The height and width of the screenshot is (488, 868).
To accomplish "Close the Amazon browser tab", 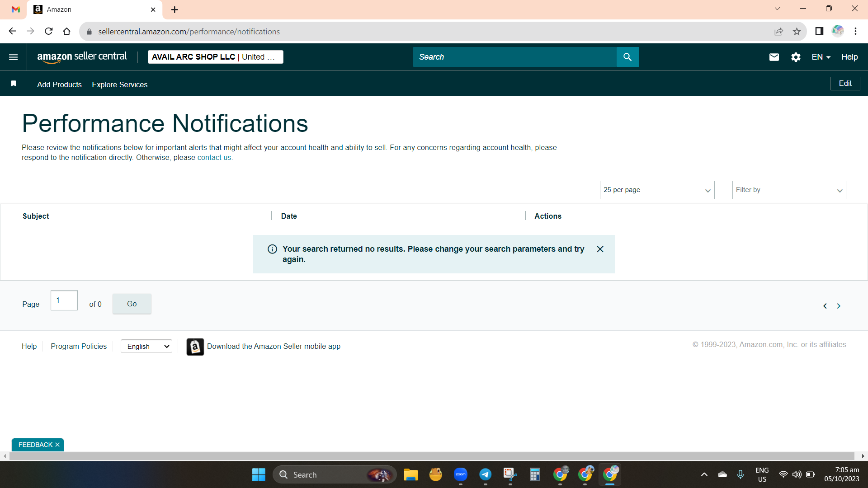I will tap(153, 9).
